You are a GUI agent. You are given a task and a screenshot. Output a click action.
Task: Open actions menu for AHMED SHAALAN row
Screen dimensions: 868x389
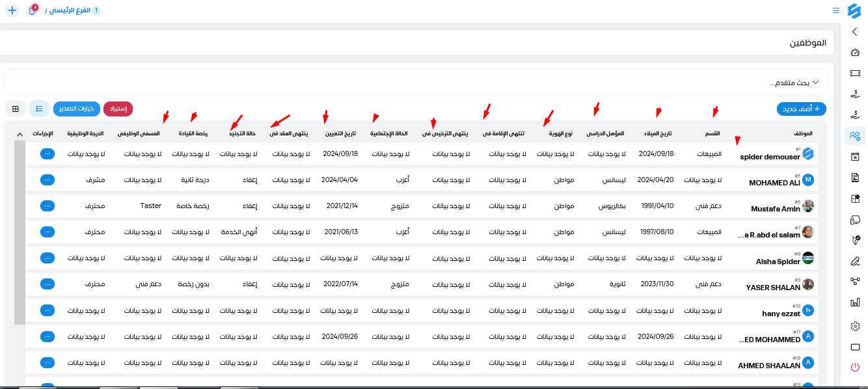pyautogui.click(x=47, y=362)
